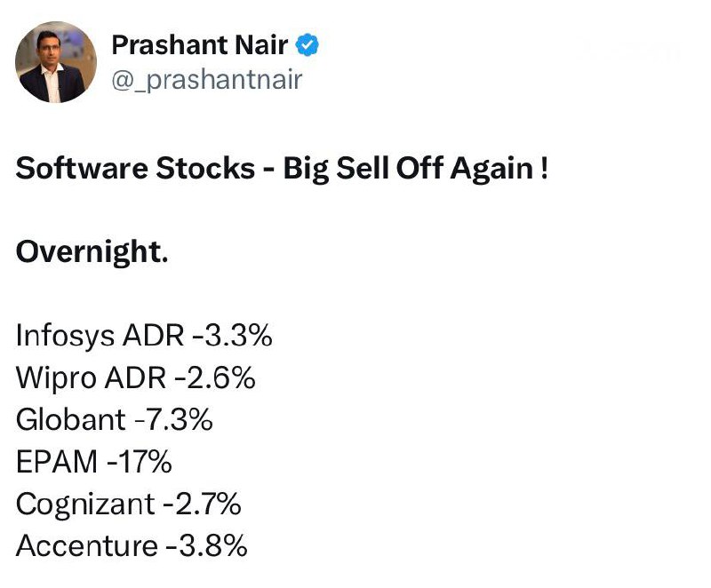Click the "Cognizant" stock name
The image size is (711, 588).
pyautogui.click(x=85, y=504)
